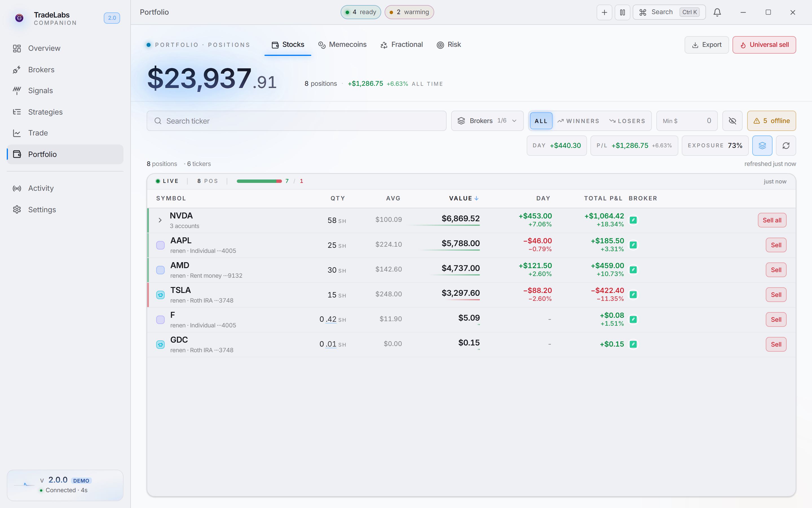Sort by the QTY column header
The image size is (812, 508).
tap(337, 199)
